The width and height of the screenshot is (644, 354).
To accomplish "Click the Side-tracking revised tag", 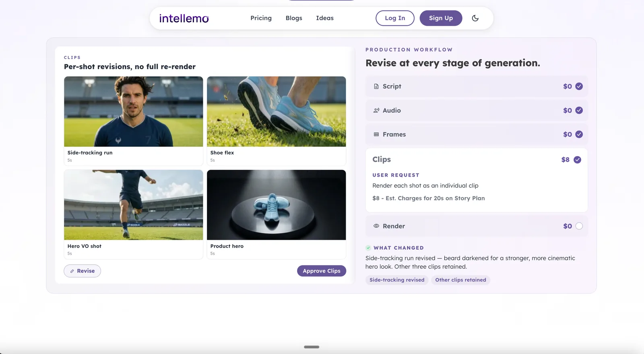I will [397, 280].
